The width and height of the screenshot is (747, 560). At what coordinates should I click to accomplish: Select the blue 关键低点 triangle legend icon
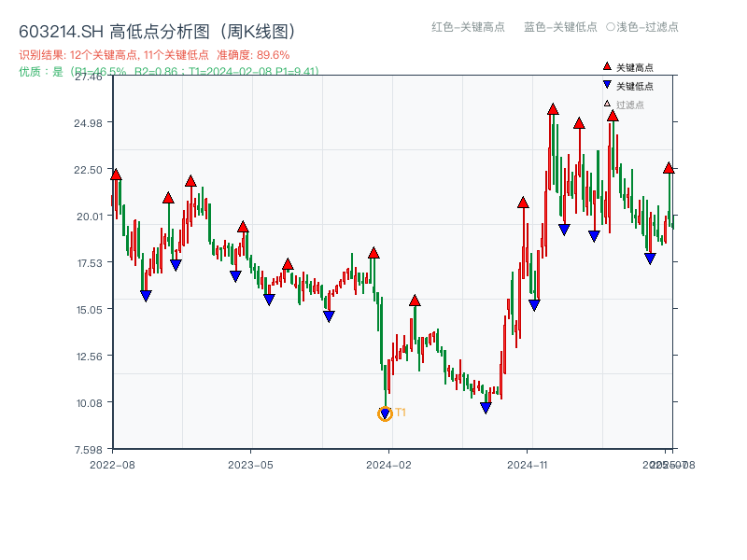(605, 82)
